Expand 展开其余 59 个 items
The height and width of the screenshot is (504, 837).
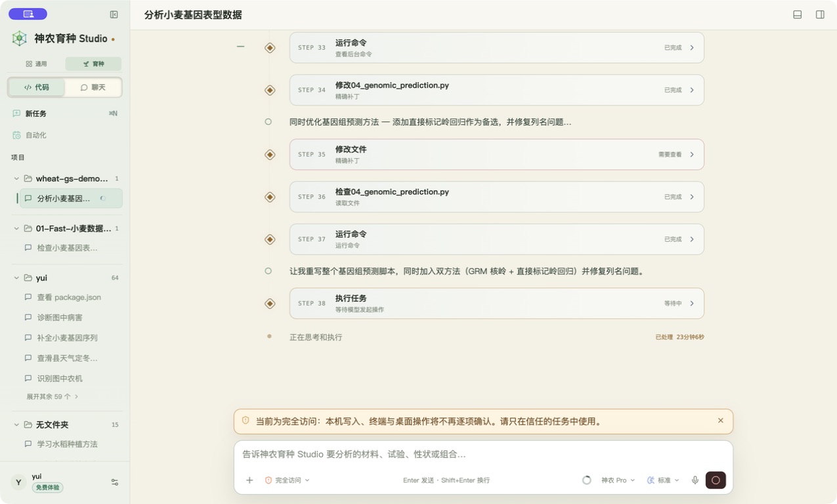(x=53, y=396)
